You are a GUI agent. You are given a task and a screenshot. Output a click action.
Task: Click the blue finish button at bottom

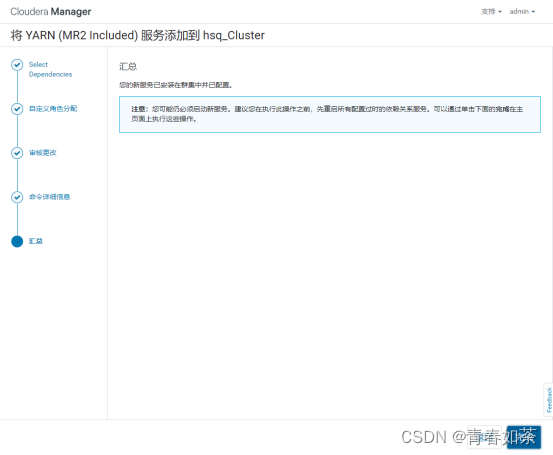pyautogui.click(x=524, y=437)
